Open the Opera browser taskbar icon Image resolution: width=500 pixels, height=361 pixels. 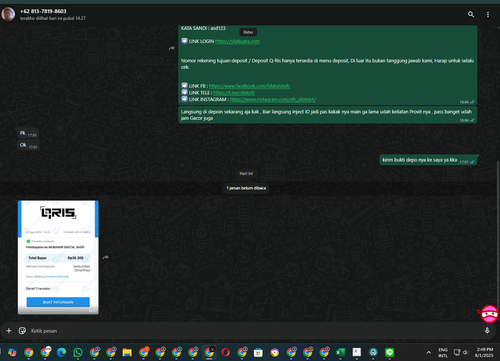point(225,352)
